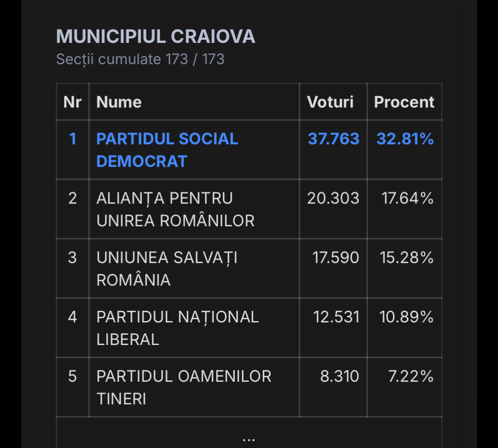498x448 pixels.
Task: Select the Procent column header
Action: click(x=404, y=102)
